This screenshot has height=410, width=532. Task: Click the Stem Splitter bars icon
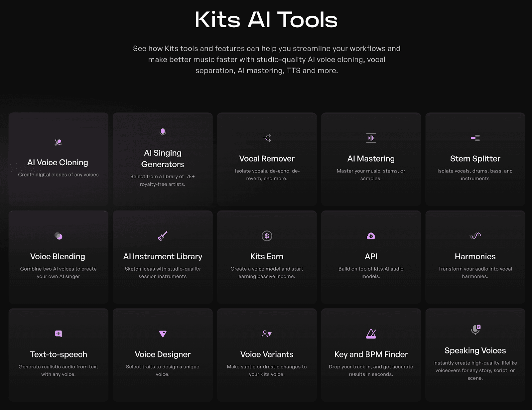coord(475,138)
